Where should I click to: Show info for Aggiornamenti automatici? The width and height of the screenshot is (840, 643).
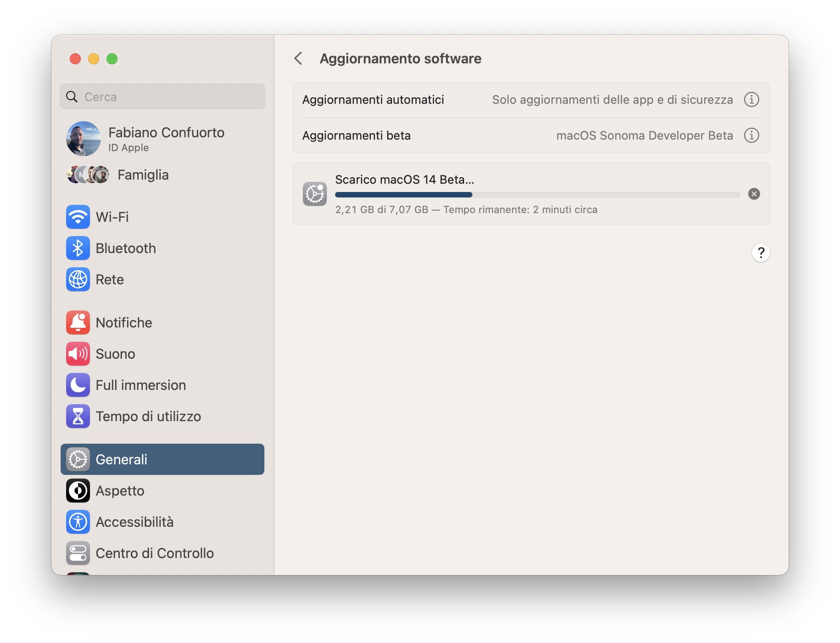coord(751,100)
